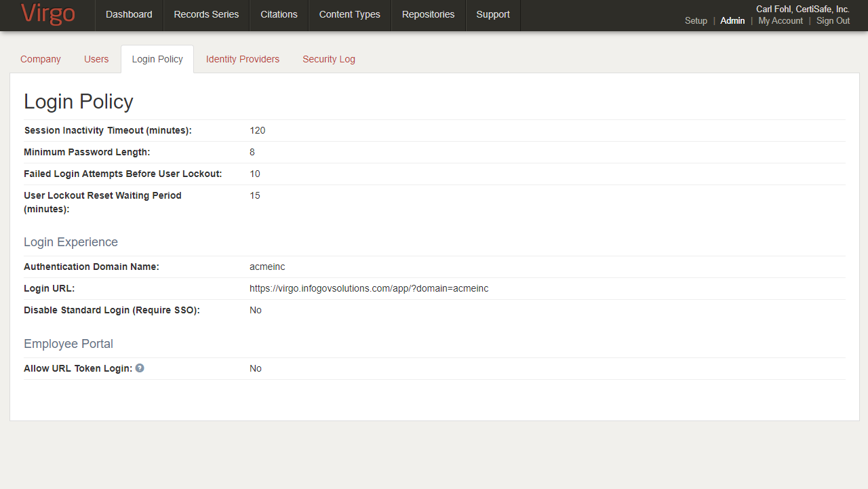The image size is (868, 489).
Task: Click the acmeinc authentication domain value
Action: 267,267
